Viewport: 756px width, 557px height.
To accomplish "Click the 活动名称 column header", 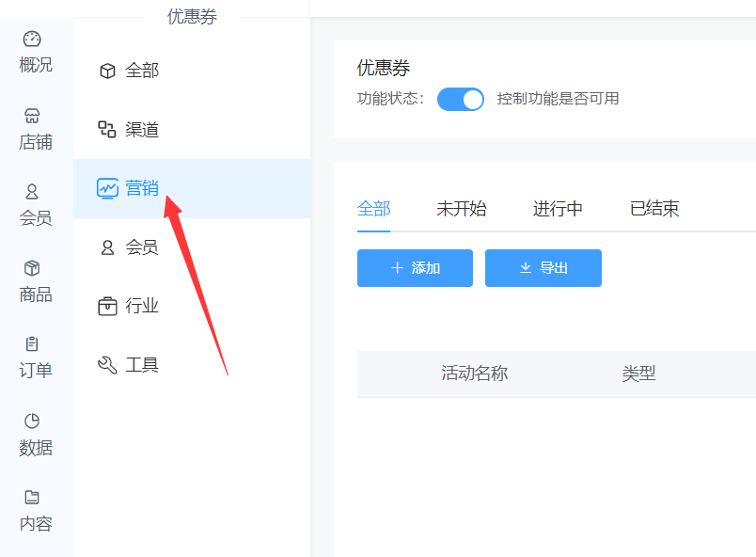I will point(474,374).
